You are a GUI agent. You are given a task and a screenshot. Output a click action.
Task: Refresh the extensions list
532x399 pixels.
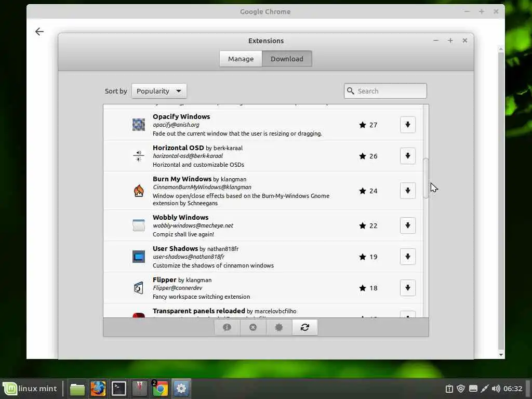point(304,327)
